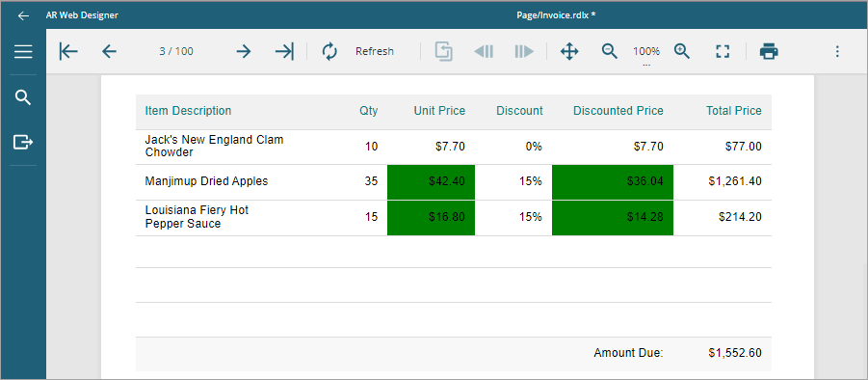868x380 pixels.
Task: Toggle the hamburger sidebar menu
Action: 23,52
